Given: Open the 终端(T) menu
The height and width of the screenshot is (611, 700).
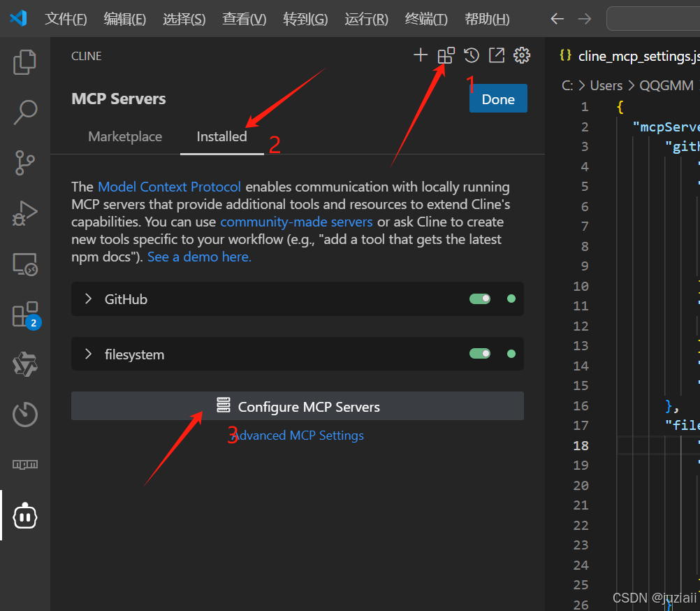Looking at the screenshot, I should [426, 19].
